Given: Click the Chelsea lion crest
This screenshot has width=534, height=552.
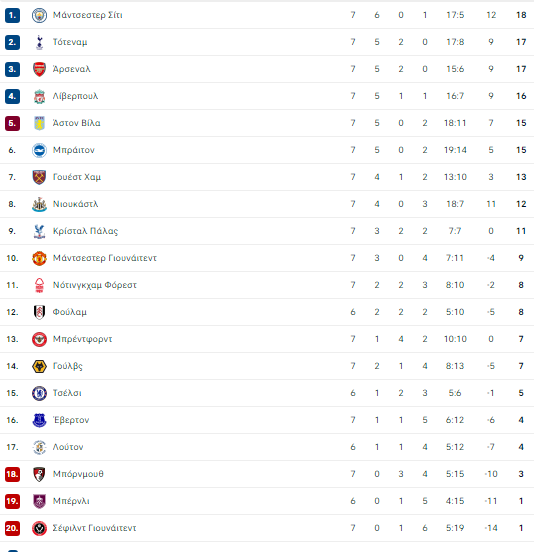Looking at the screenshot, I should 39,394.
